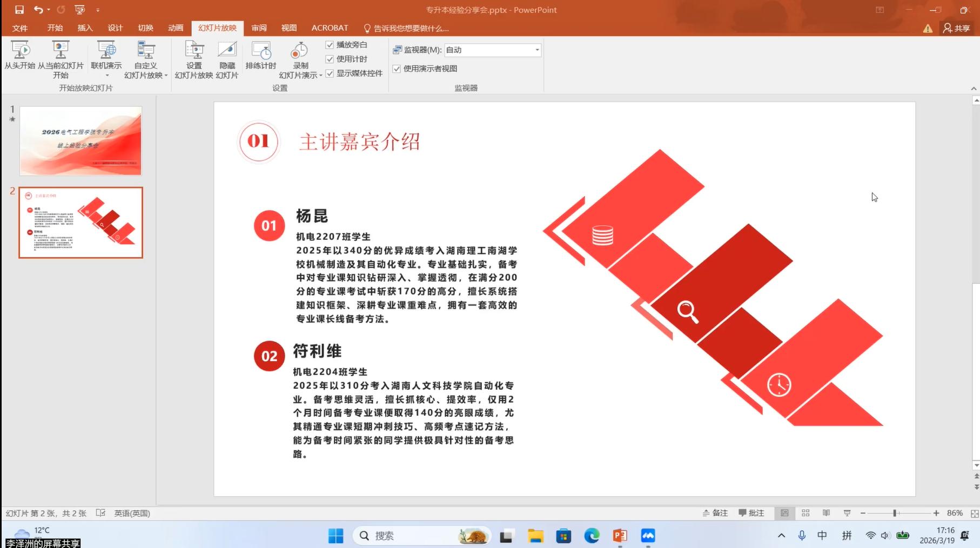Save the presentation with the save icon
Screen dimensions: 980x548
19,10
